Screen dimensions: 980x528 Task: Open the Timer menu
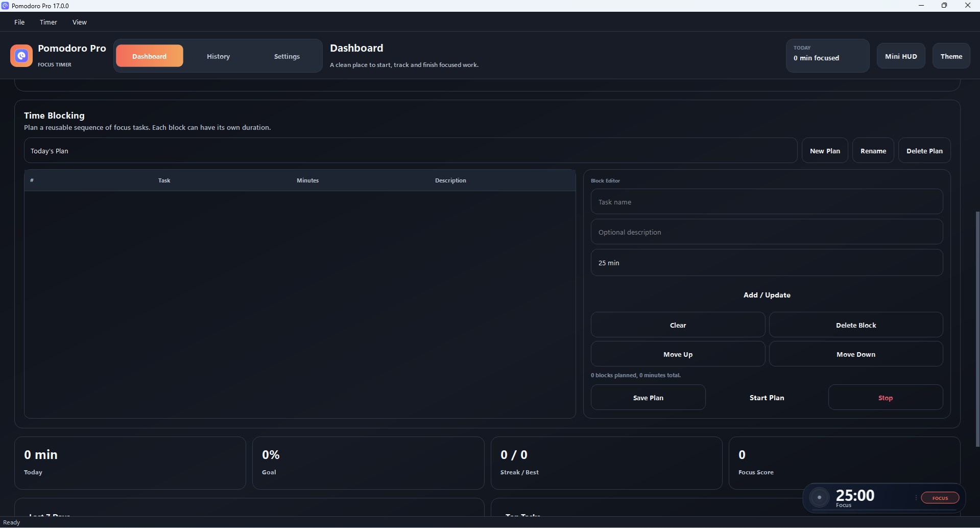pos(49,22)
